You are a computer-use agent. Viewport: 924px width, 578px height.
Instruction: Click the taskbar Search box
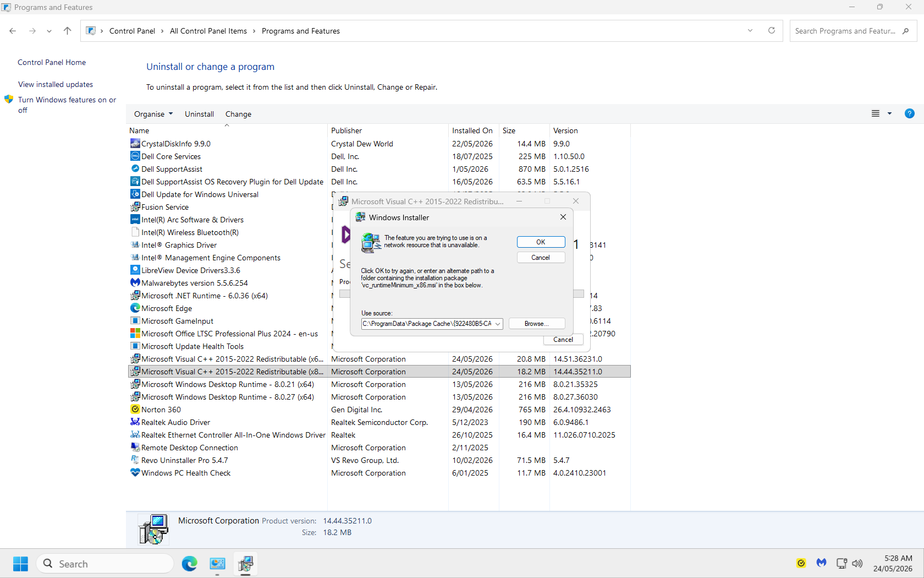click(x=105, y=564)
